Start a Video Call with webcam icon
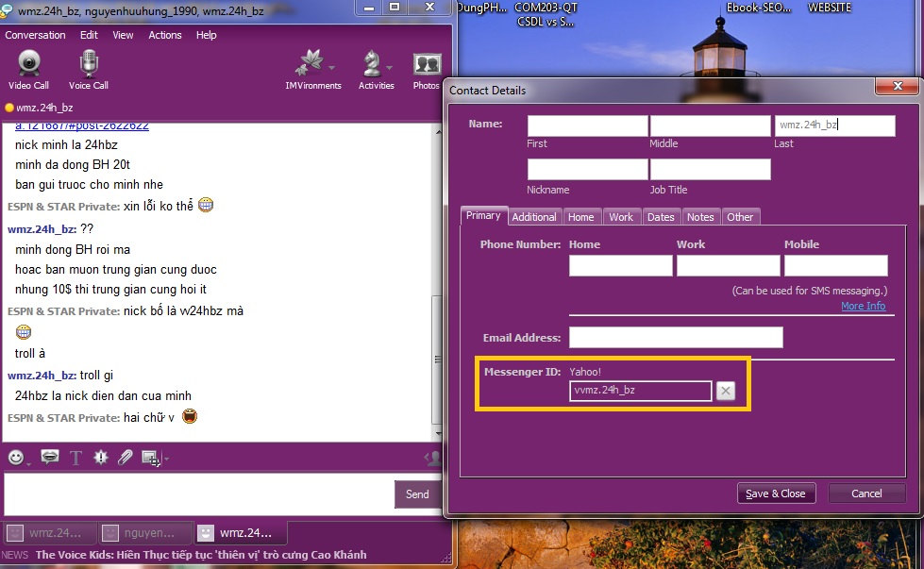 coord(28,70)
